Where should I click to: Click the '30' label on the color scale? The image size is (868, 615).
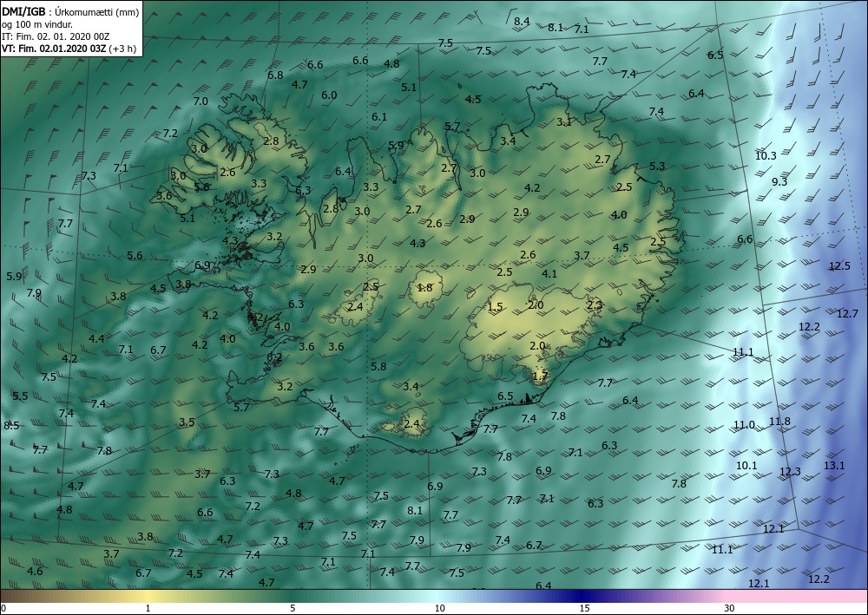click(730, 608)
